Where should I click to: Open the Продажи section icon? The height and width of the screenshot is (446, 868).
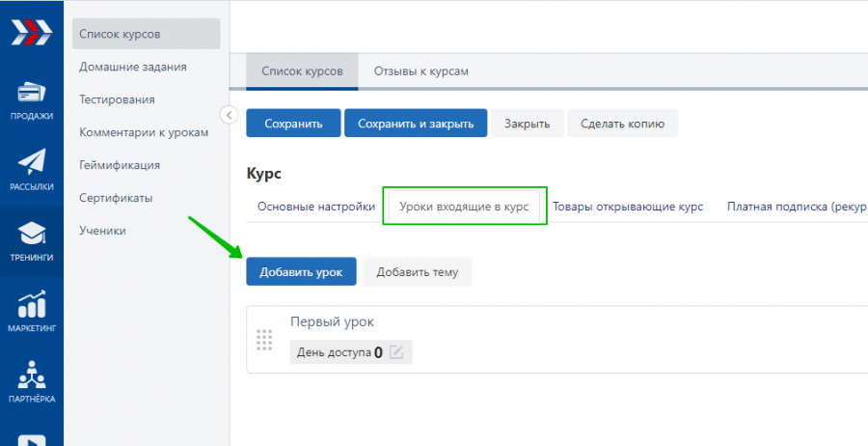tap(31, 95)
